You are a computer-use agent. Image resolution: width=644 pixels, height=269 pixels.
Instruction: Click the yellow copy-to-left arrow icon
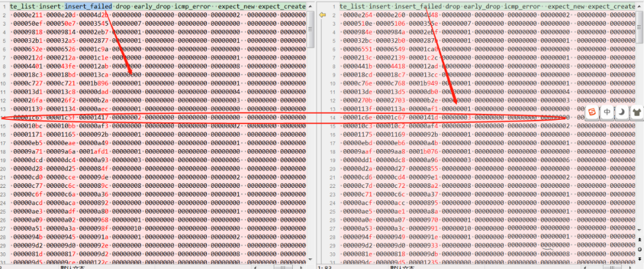pos(323,15)
